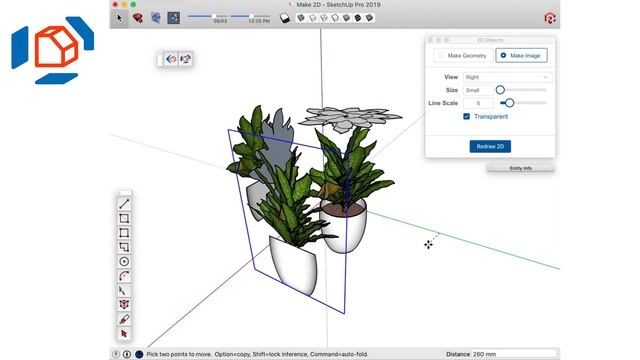The height and width of the screenshot is (360, 640).
Task: Click the dark blue status bar circle icon
Action: point(139,354)
